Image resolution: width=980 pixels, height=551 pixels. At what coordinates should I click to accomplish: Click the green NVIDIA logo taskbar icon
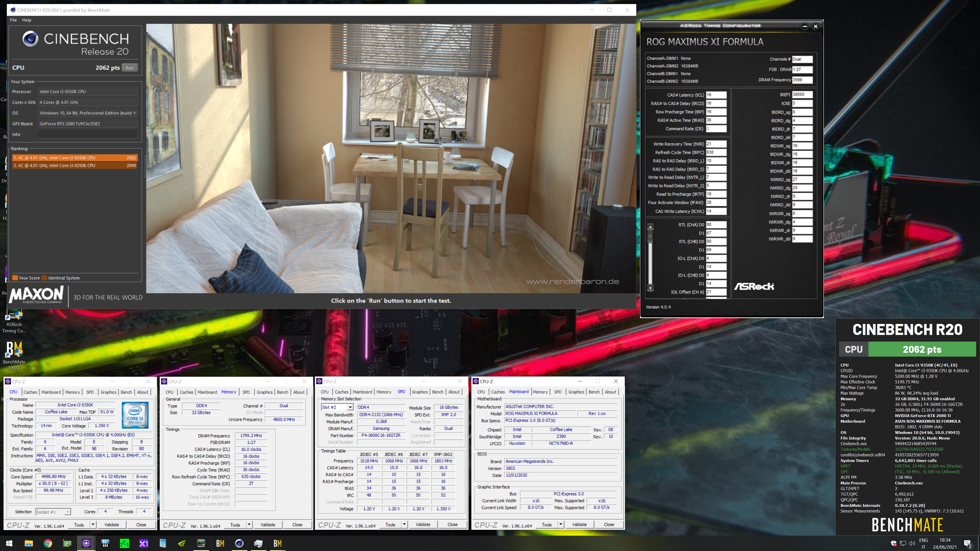point(182,543)
